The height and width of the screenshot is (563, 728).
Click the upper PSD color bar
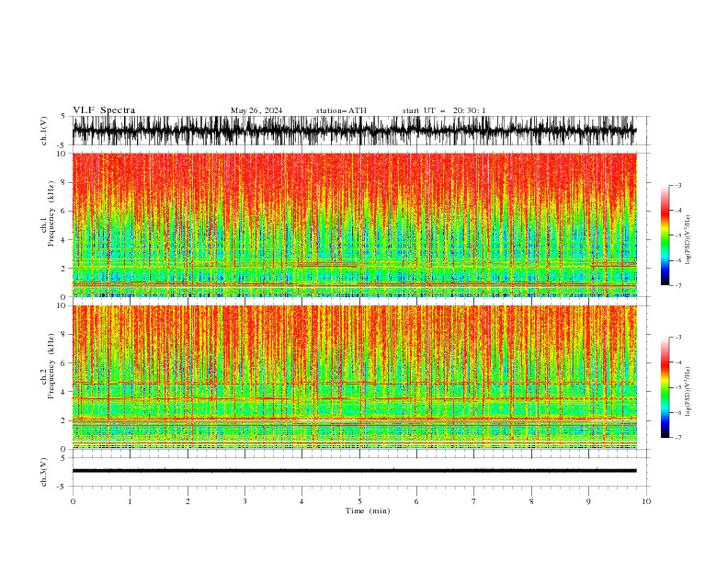pos(665,236)
